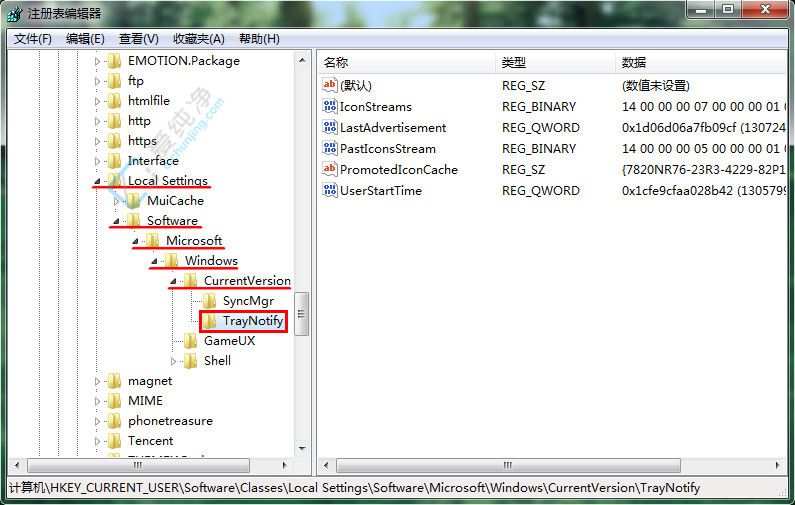Click the tree pane horizontal scrollbar thumb
This screenshot has width=795, height=505.
138,465
